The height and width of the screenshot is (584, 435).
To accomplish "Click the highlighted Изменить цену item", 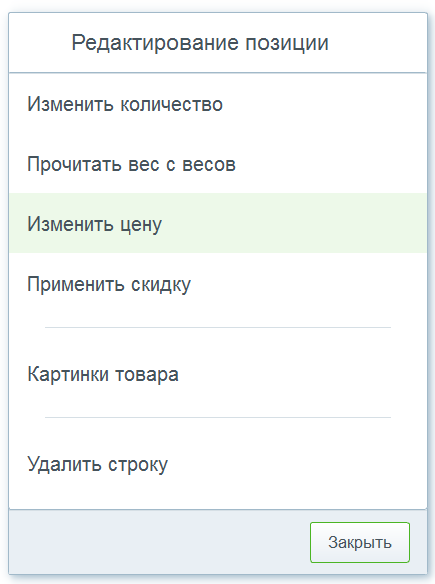I will pyautogui.click(x=218, y=223).
